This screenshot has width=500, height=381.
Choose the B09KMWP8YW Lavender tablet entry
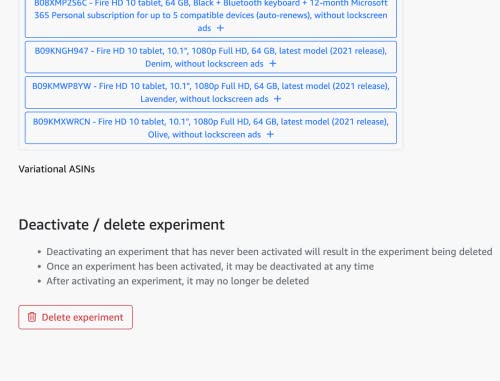pos(211,93)
